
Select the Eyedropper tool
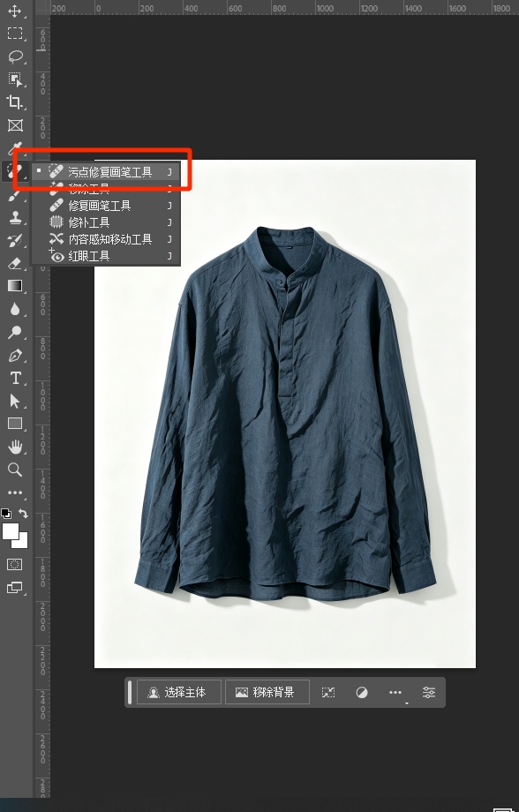(14, 148)
